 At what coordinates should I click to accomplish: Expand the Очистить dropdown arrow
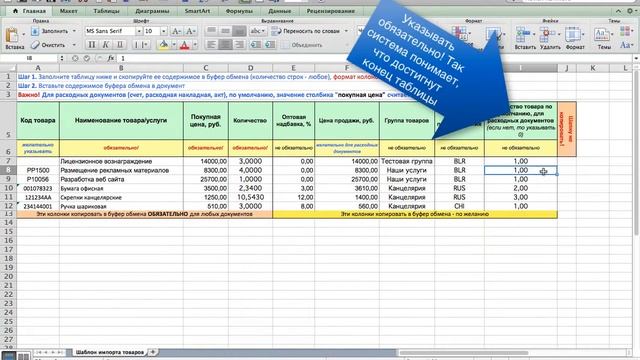pos(74,45)
